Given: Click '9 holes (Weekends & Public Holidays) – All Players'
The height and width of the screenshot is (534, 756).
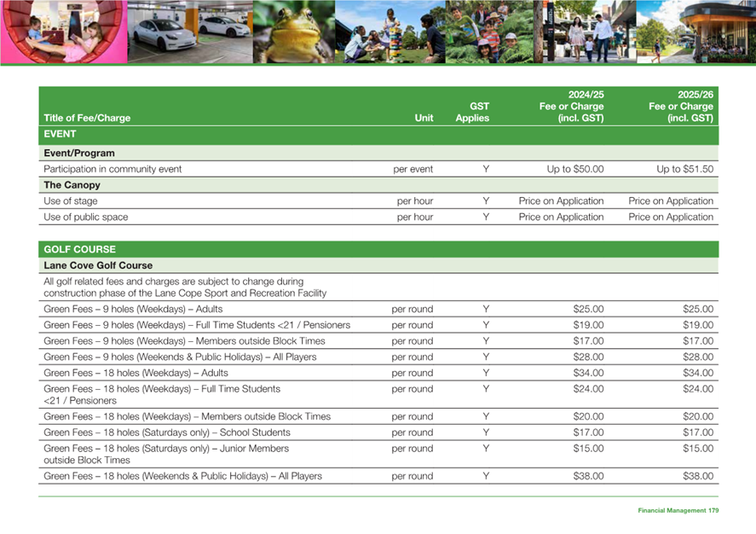Looking at the screenshot, I should point(180,357).
